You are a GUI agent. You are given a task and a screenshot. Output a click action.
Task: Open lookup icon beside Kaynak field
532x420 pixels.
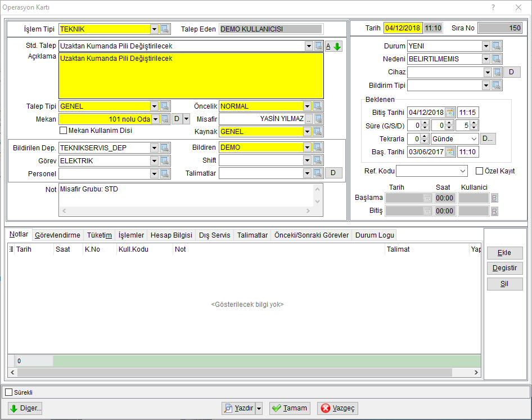tap(318, 132)
